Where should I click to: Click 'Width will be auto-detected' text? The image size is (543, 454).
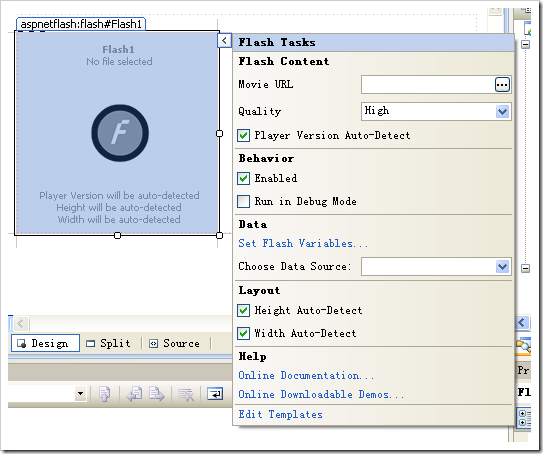click(119, 220)
